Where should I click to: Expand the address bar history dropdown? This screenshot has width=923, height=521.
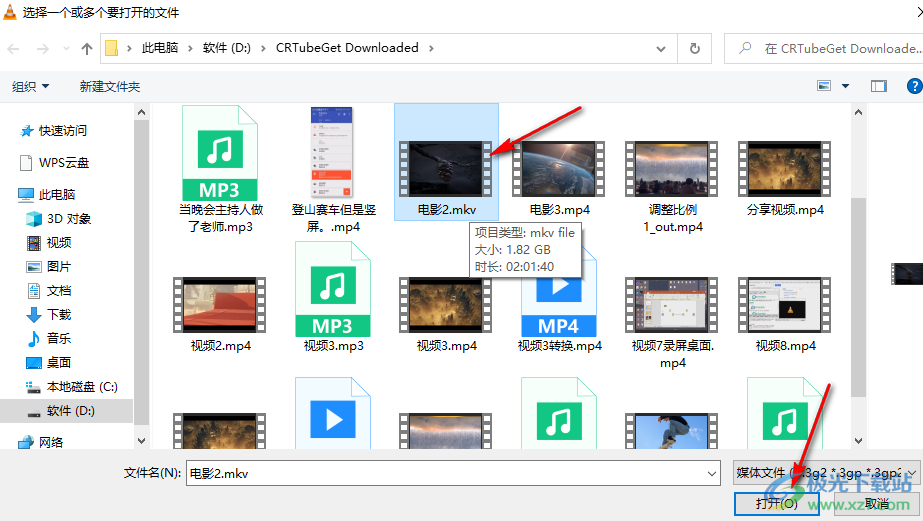(661, 49)
